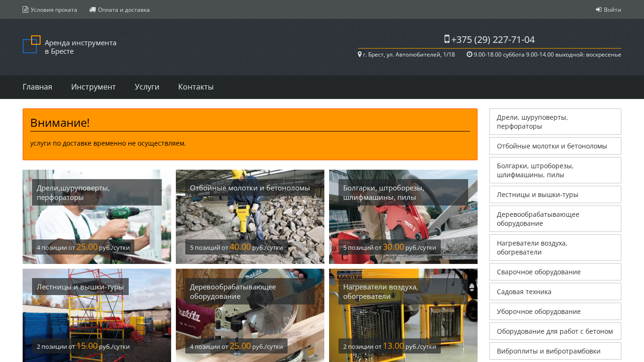Click the truck icon beside Оплата и доставка
The width and height of the screenshot is (644, 362).
click(x=92, y=9)
